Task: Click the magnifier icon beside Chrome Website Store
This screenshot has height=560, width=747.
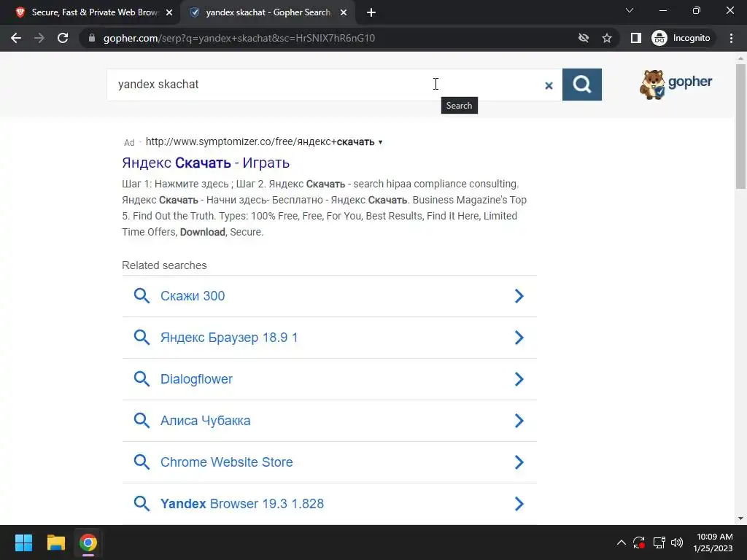Action: 142,462
